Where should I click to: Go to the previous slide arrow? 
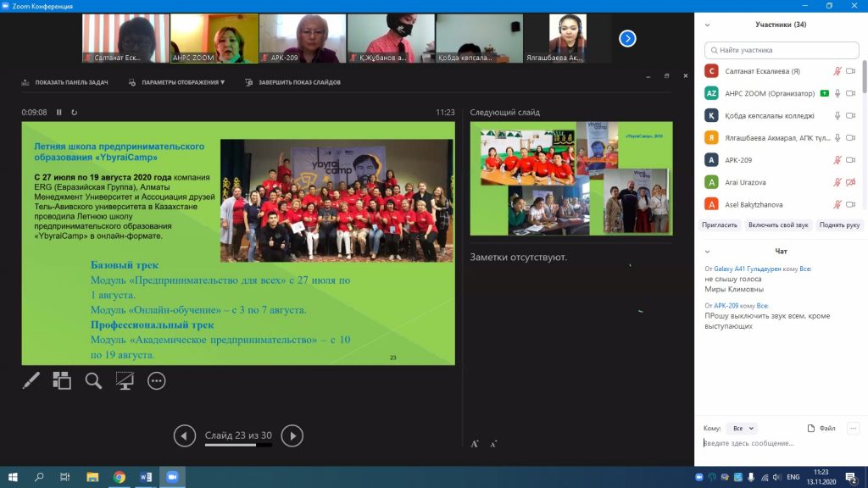184,436
